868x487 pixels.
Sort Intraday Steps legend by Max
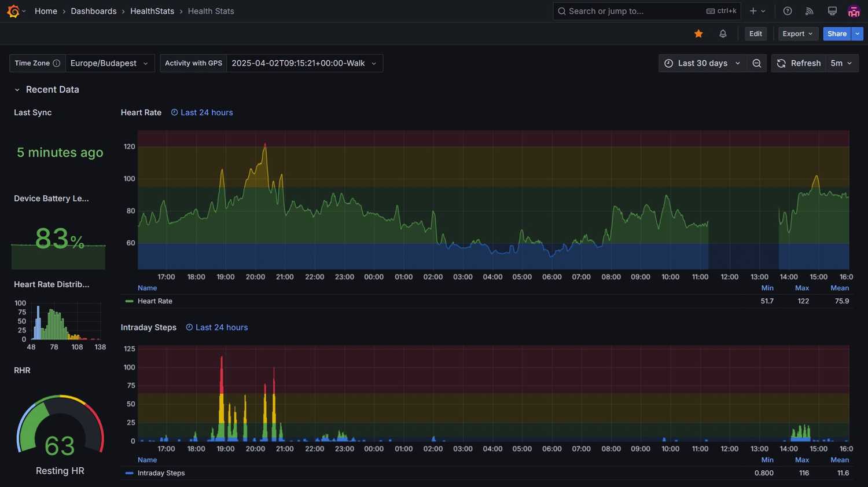pyautogui.click(x=802, y=460)
